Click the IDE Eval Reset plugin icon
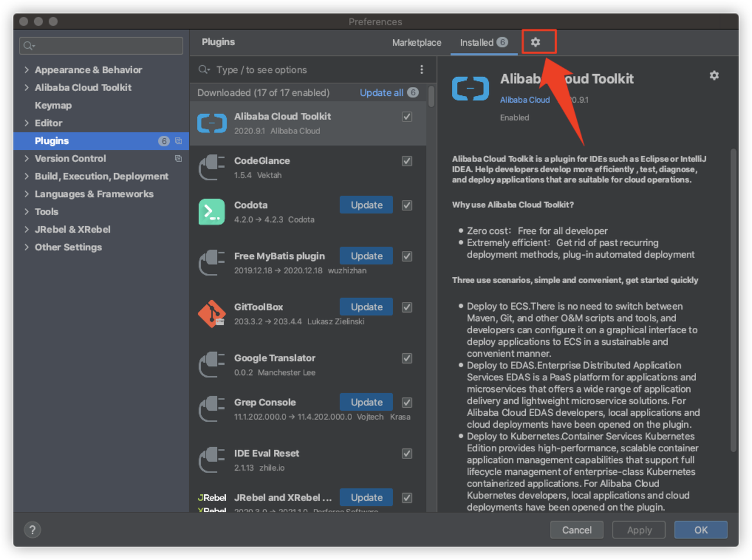 (x=212, y=460)
